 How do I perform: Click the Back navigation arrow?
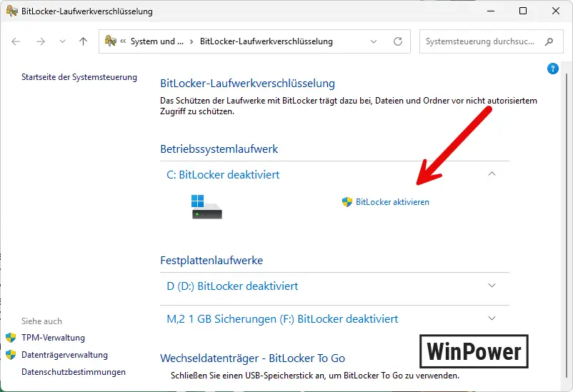click(x=16, y=41)
